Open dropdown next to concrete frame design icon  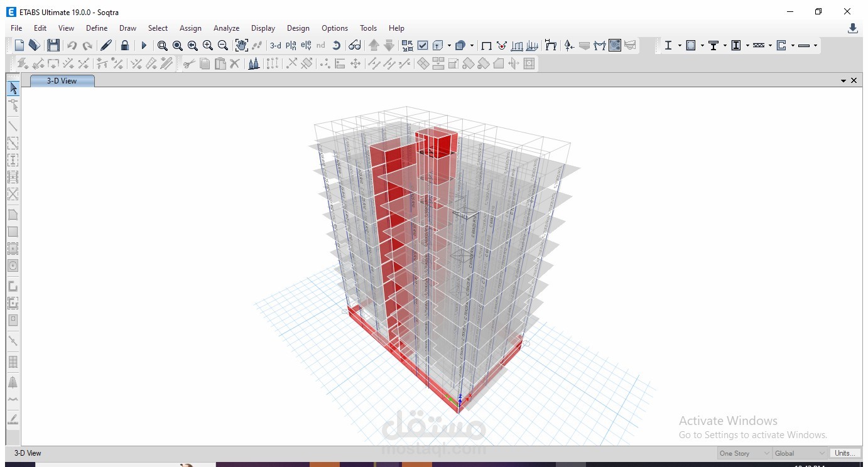[x=702, y=45]
